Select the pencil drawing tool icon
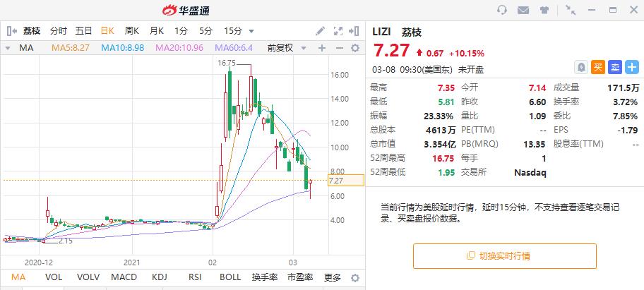This screenshot has width=644, height=290. click(320, 31)
